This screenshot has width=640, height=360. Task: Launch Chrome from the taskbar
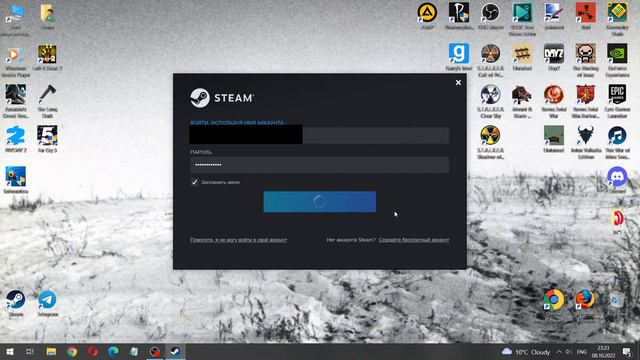72,351
